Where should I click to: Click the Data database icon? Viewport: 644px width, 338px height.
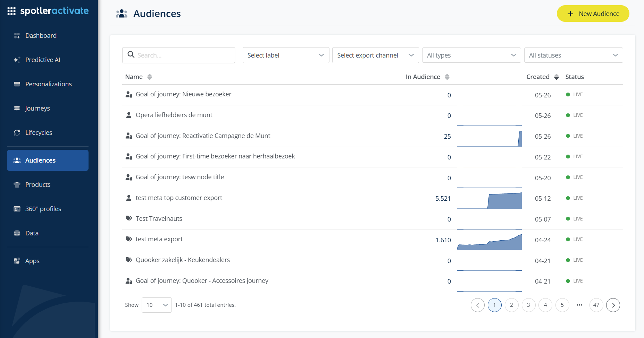pos(17,233)
